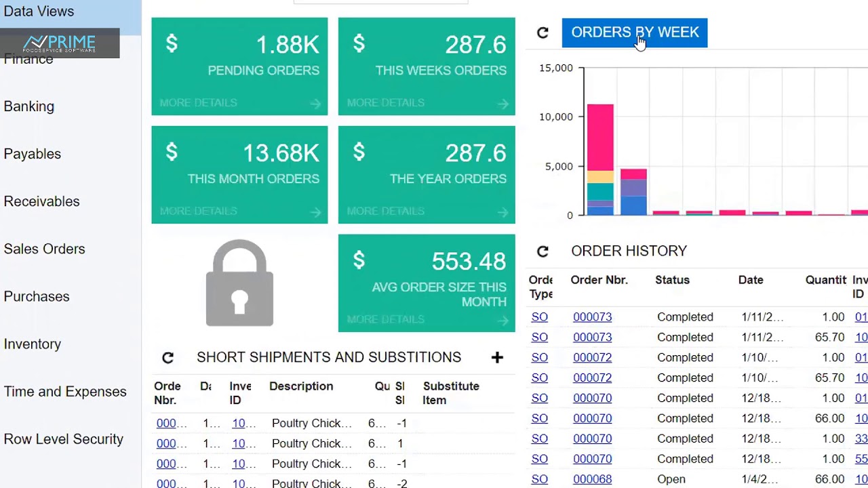The image size is (868, 488).
Task: Open More Details for Pending Orders
Action: (x=198, y=103)
